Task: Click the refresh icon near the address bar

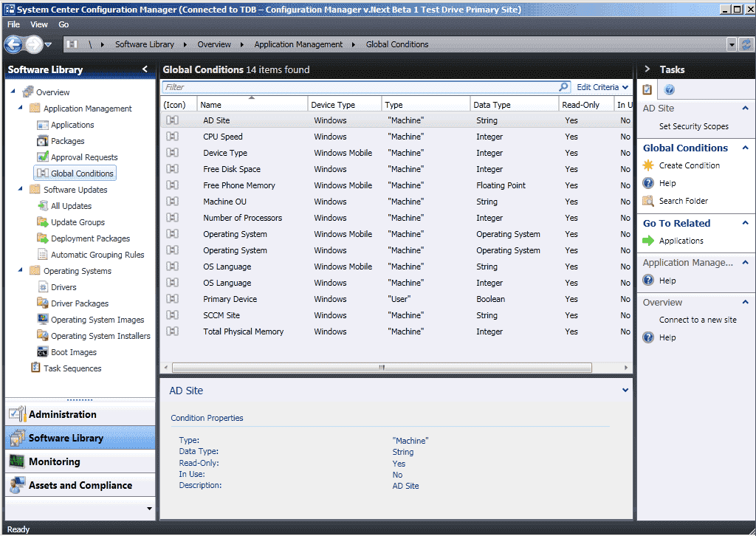Action: click(748, 44)
